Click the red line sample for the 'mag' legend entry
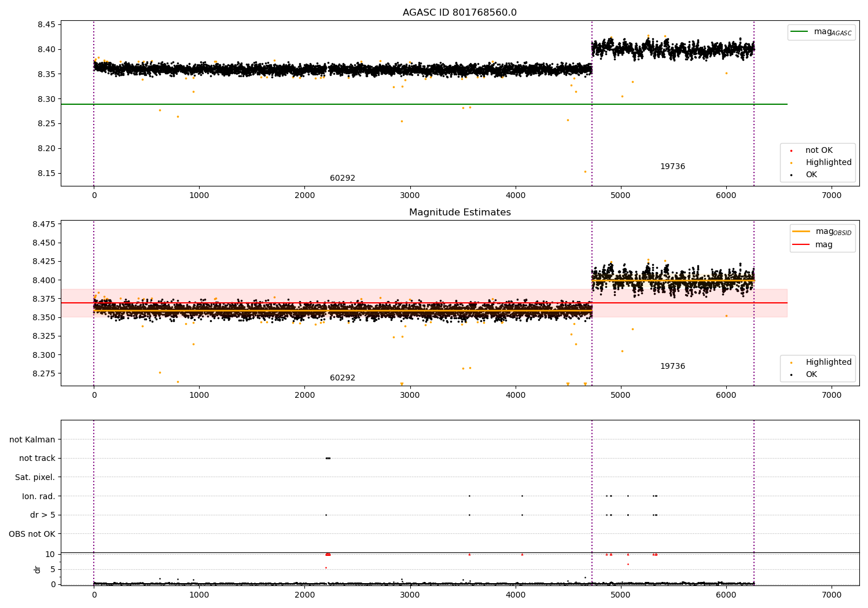 tap(801, 245)
